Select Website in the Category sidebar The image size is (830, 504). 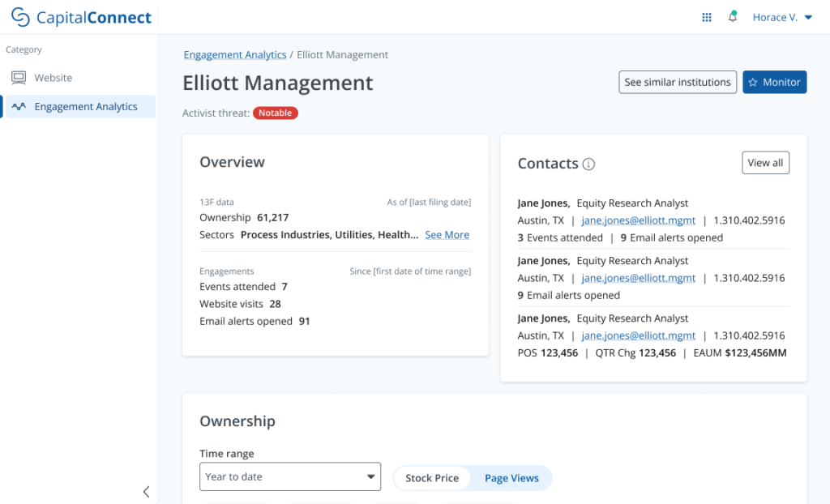click(x=53, y=78)
